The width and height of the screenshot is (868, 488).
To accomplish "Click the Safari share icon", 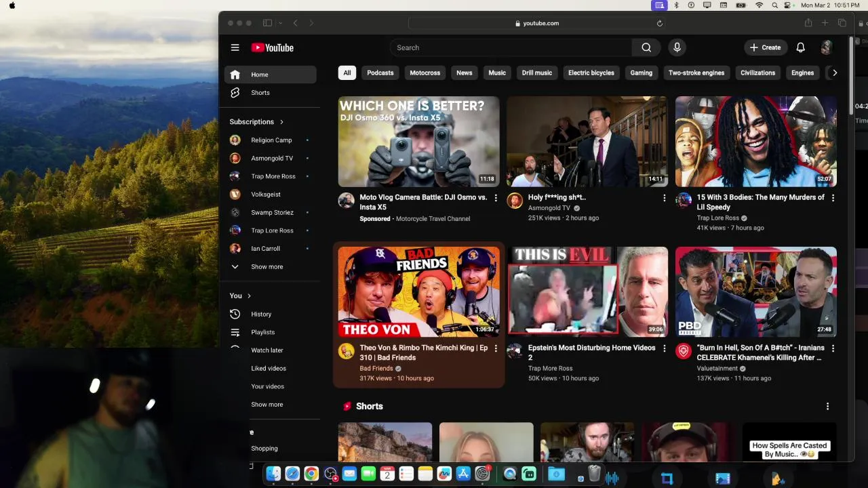I will click(808, 23).
